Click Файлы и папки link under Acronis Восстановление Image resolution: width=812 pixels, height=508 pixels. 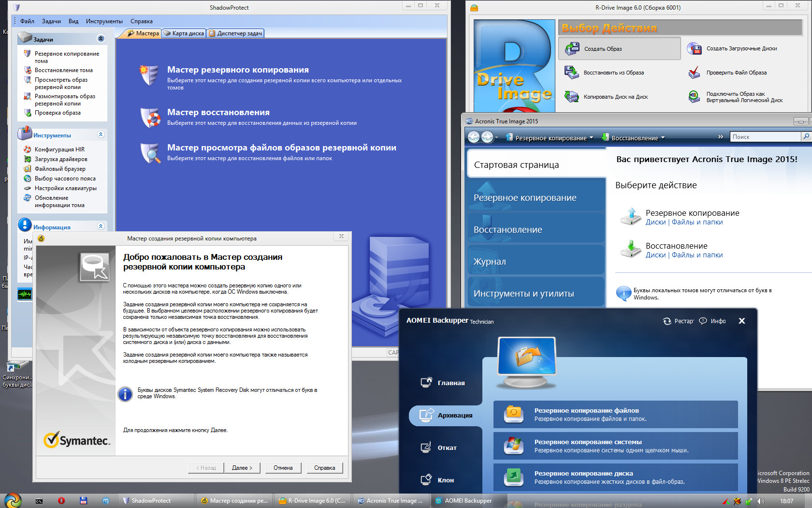tap(697, 255)
